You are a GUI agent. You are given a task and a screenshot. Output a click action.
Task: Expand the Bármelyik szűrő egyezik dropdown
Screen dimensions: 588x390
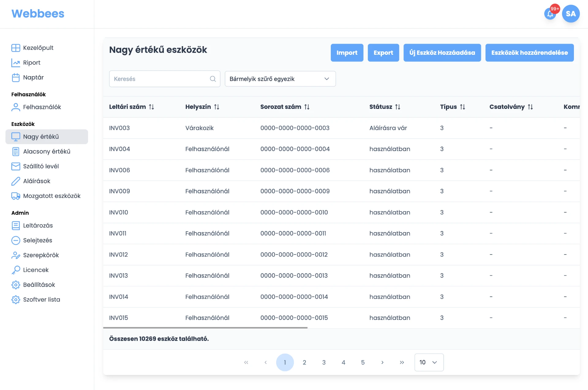(x=280, y=79)
